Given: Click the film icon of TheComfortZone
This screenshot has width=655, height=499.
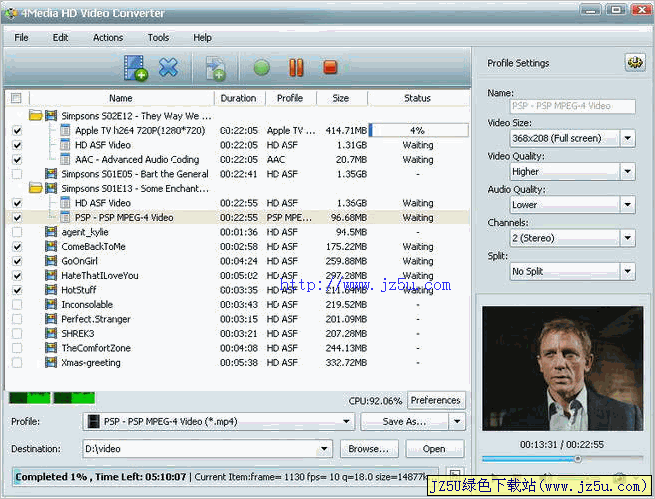Looking at the screenshot, I should (x=51, y=348).
